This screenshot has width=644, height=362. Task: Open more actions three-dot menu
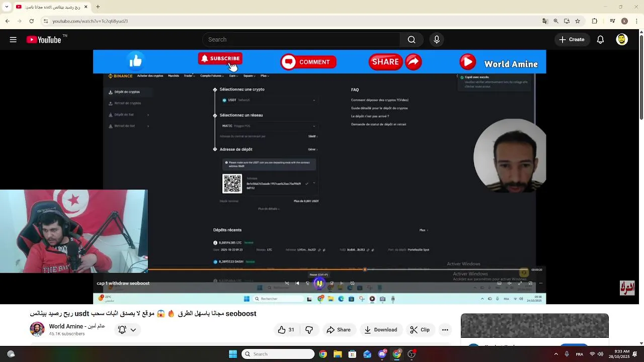point(445,330)
